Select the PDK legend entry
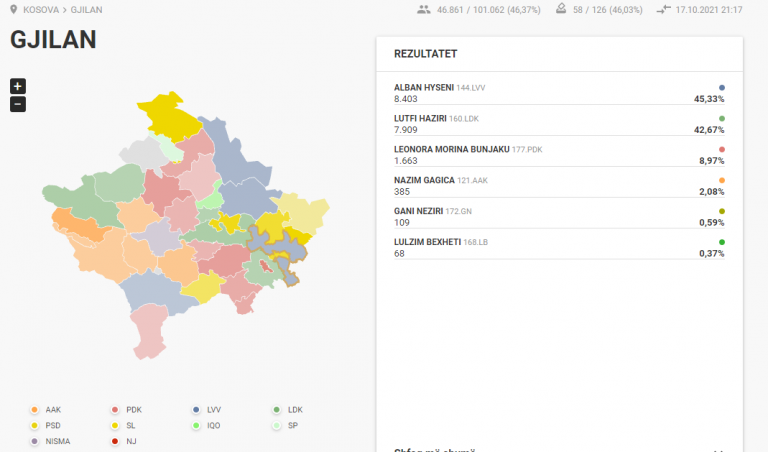This screenshot has width=768, height=452. click(x=126, y=409)
